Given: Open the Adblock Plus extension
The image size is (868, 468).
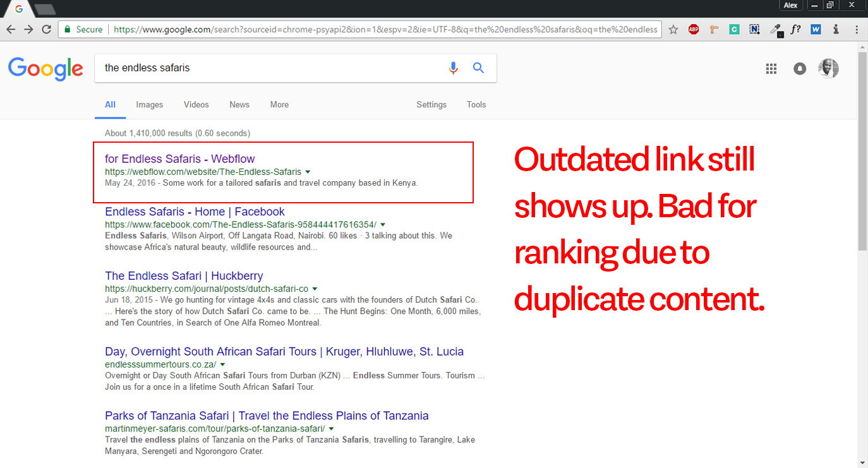Looking at the screenshot, I should click(x=694, y=29).
